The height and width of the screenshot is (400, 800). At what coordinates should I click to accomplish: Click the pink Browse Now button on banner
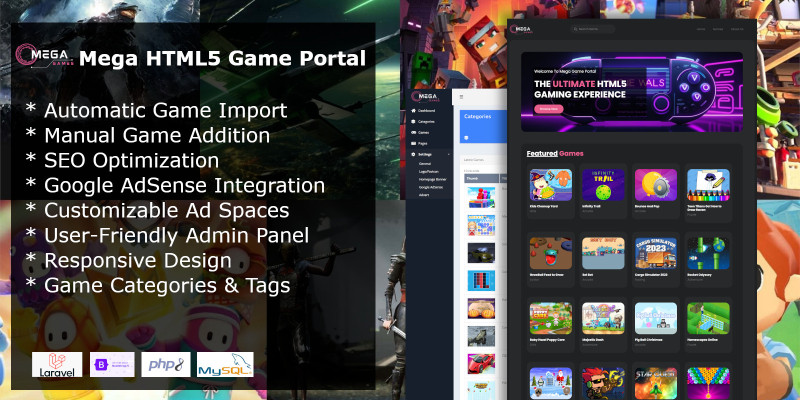point(550,108)
